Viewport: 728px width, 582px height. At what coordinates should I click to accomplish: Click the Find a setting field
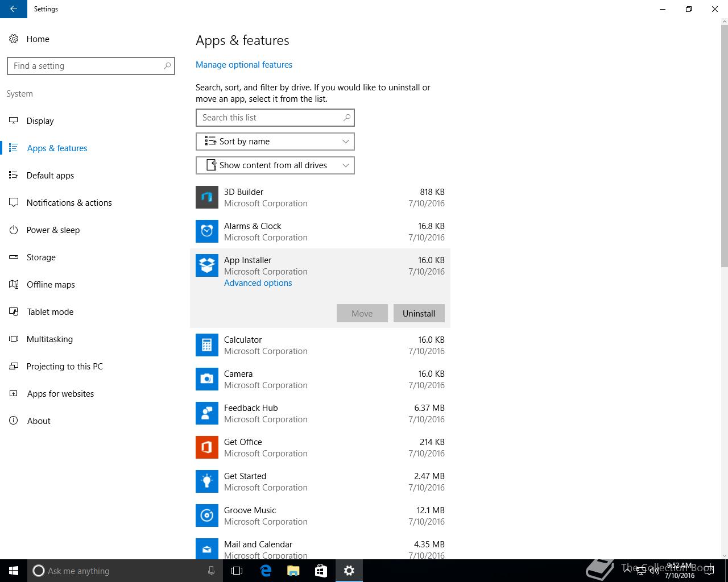[91, 66]
